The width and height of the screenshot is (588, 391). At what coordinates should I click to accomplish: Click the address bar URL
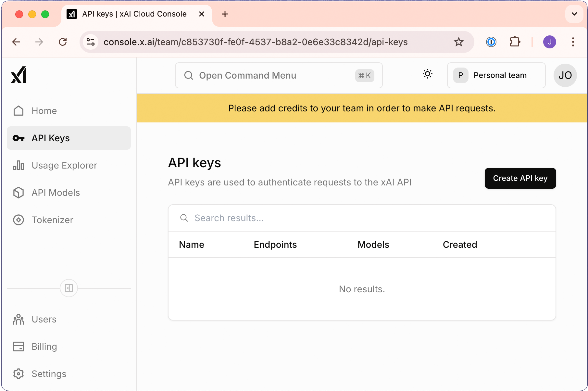point(256,42)
